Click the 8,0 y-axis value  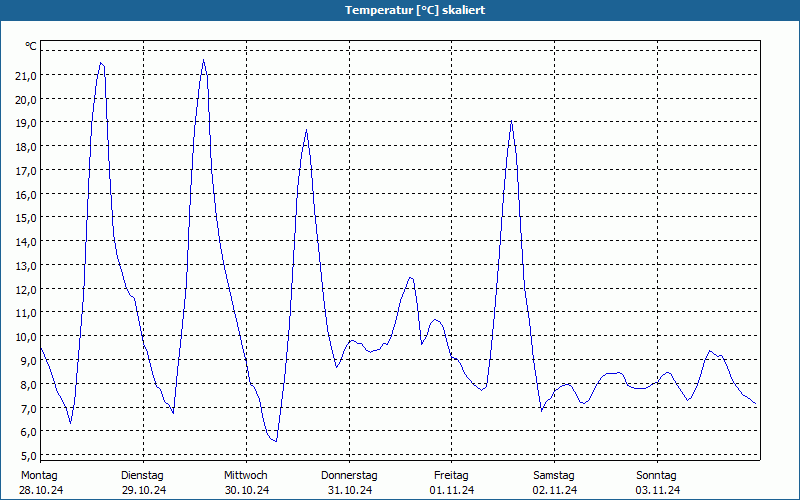coord(29,385)
